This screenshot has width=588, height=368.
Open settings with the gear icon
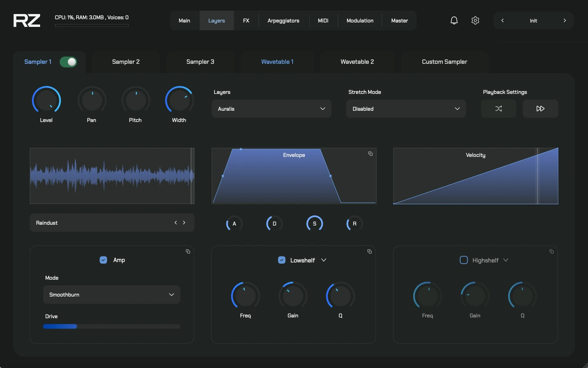pos(475,20)
